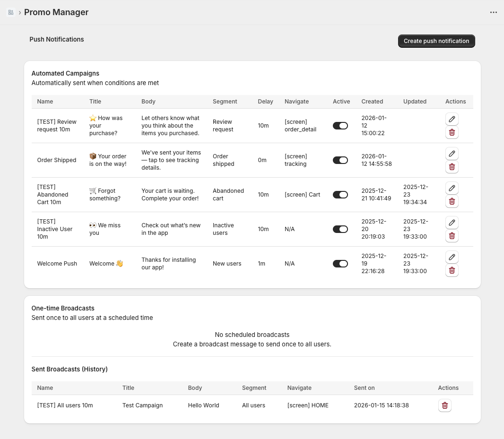Delete the Inactive User 10m campaign
Image resolution: width=504 pixels, height=439 pixels.
452,236
